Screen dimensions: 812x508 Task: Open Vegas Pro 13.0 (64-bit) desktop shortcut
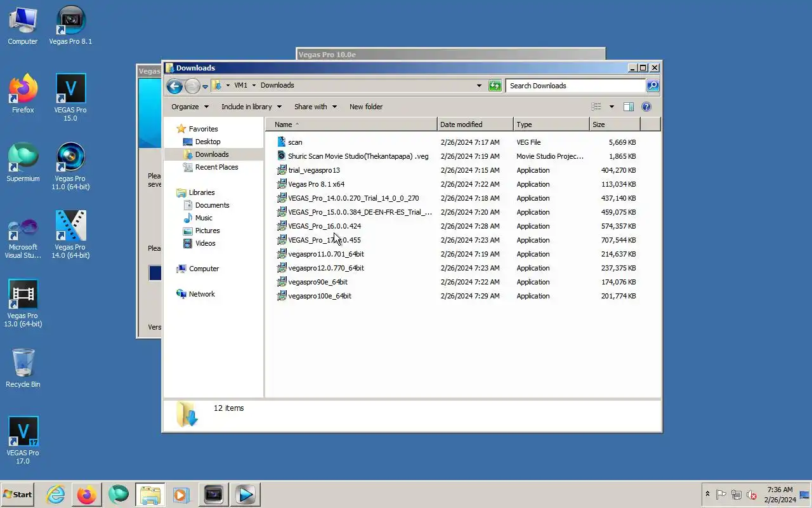(x=23, y=303)
